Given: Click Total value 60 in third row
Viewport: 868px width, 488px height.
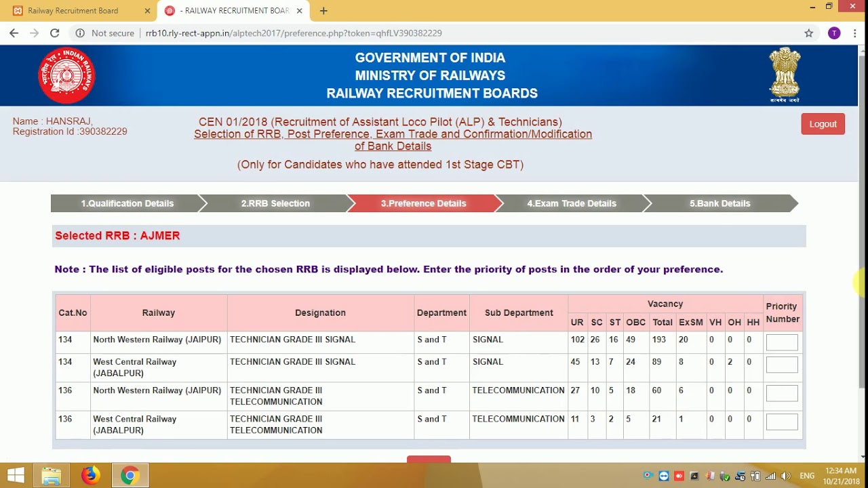Looking at the screenshot, I should point(656,390).
